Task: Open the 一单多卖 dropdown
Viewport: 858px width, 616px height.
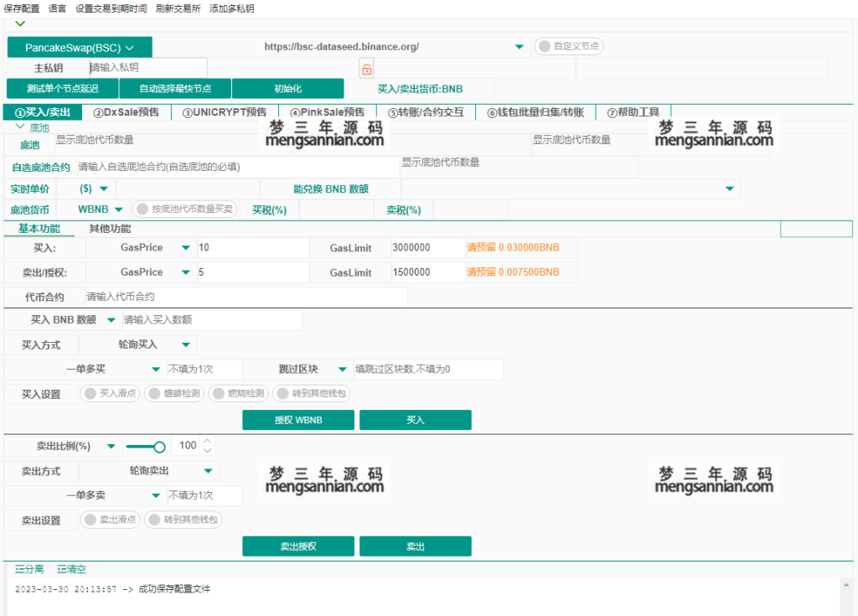Action: pos(156,495)
